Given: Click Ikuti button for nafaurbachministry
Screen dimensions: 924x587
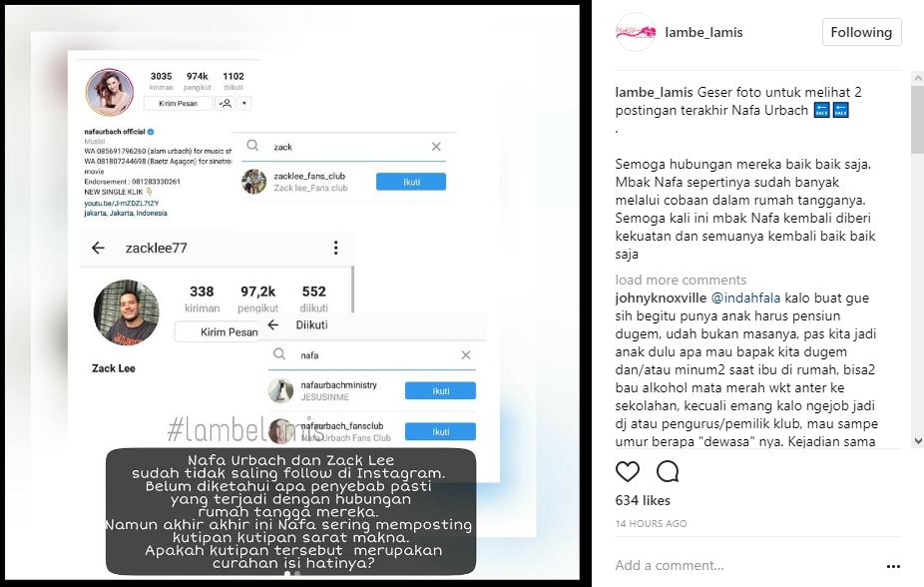Looking at the screenshot, I should [x=440, y=390].
